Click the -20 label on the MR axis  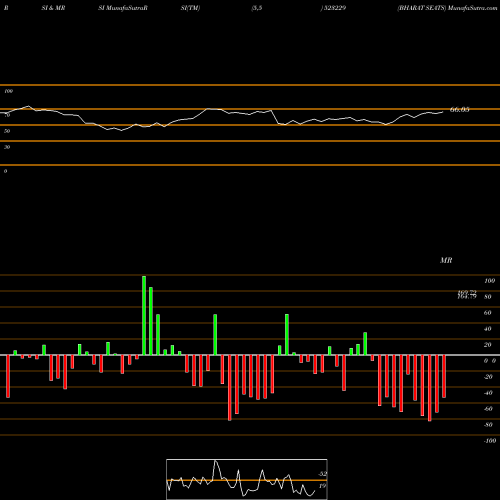[x=488, y=377]
